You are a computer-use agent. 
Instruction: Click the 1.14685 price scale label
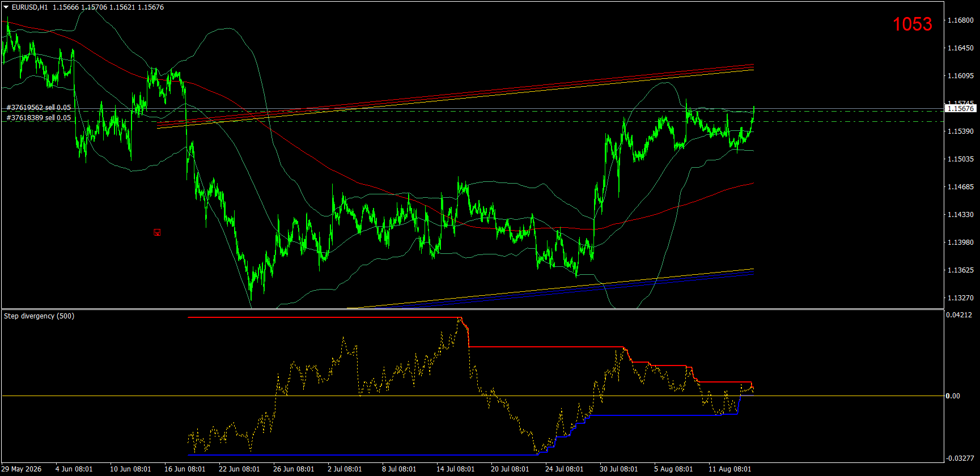pos(961,187)
